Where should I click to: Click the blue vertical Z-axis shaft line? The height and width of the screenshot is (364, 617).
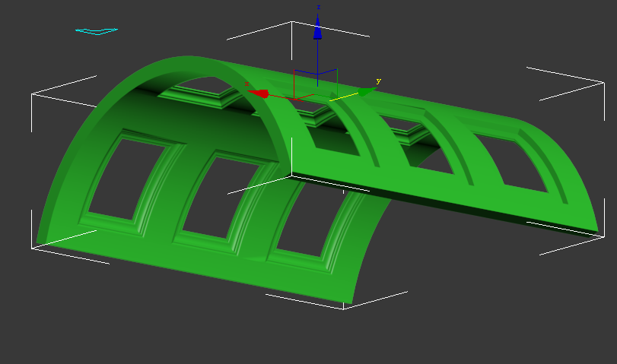coord(317,61)
